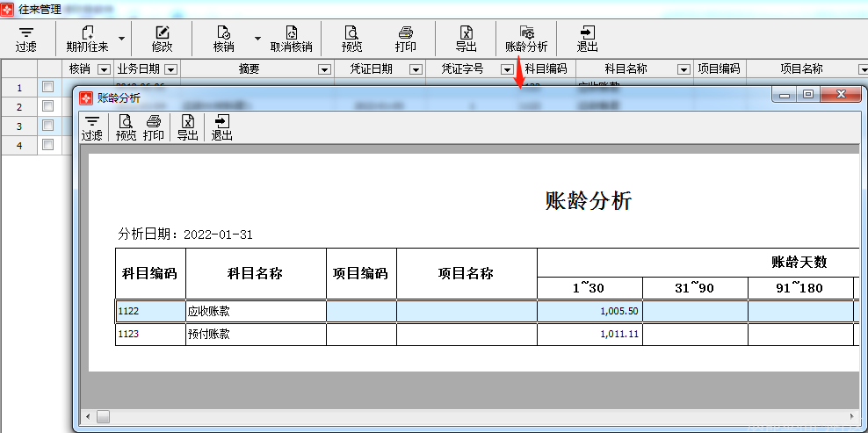Click the 摘要 column header

click(x=248, y=69)
